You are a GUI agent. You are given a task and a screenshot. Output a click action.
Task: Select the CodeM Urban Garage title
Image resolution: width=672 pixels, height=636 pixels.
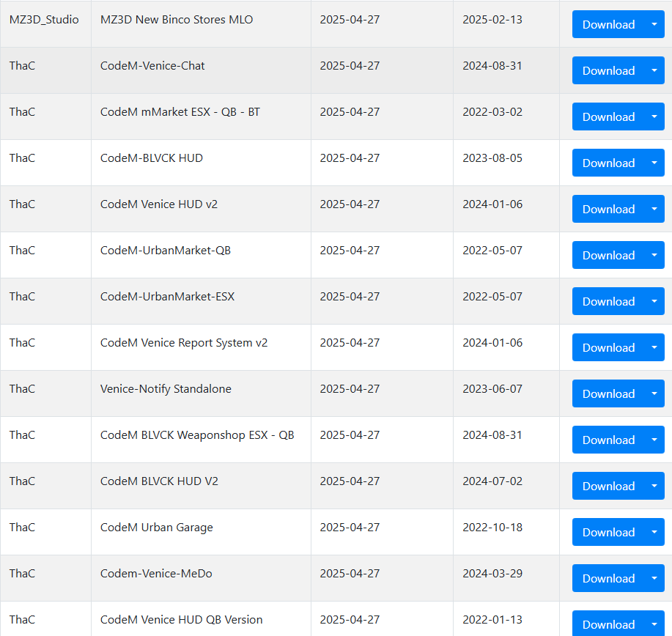[x=156, y=527]
